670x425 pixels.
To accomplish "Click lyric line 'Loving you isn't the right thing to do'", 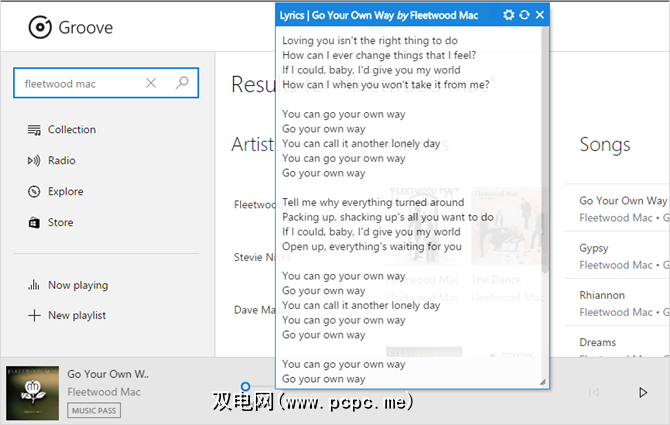I will tap(370, 41).
